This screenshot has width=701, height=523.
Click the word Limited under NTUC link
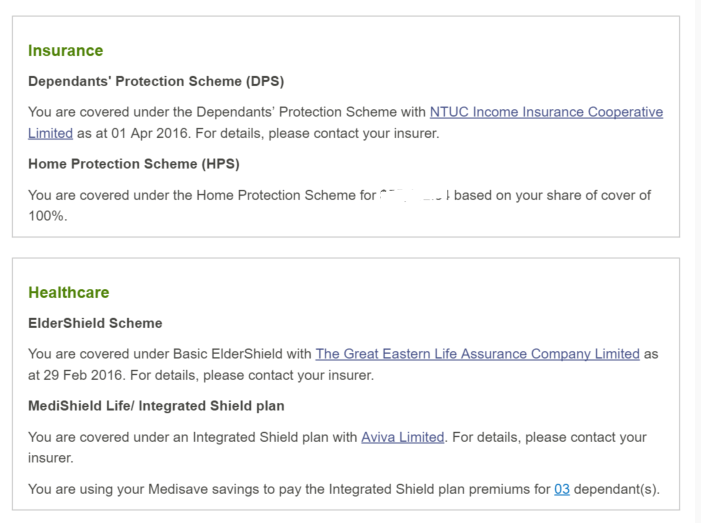point(50,133)
